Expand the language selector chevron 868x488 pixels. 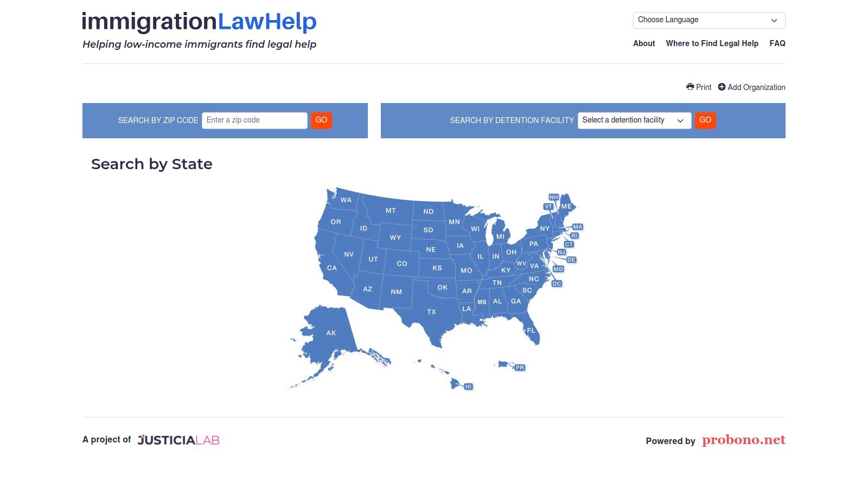pos(774,20)
